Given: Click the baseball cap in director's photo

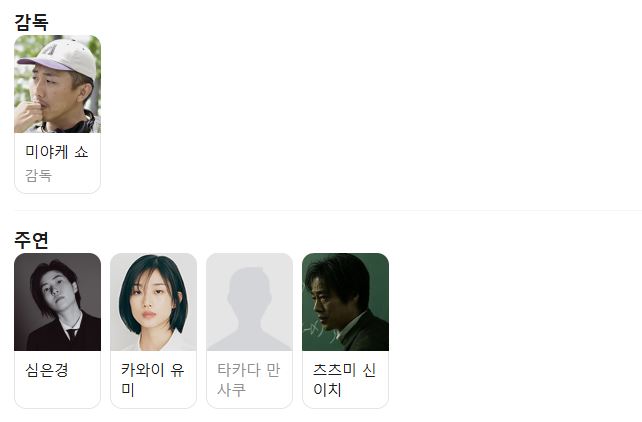Looking at the screenshot, I should [61, 56].
